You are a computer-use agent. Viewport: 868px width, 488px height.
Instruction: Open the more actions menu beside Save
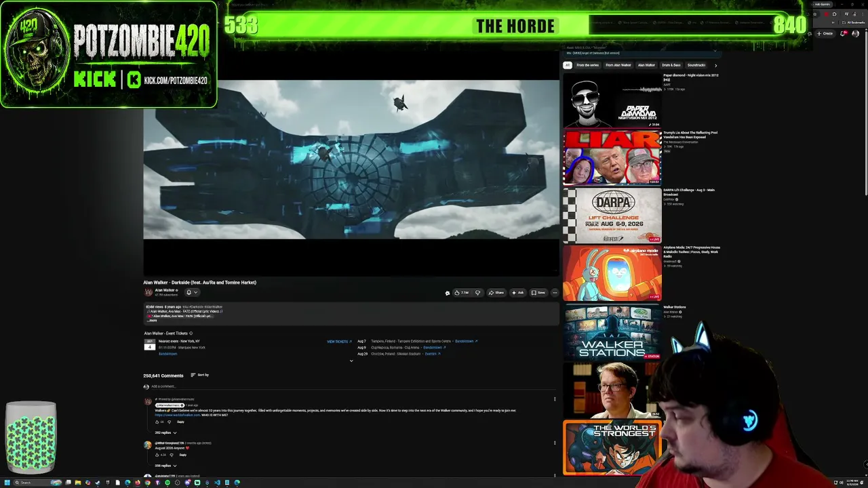[555, 293]
